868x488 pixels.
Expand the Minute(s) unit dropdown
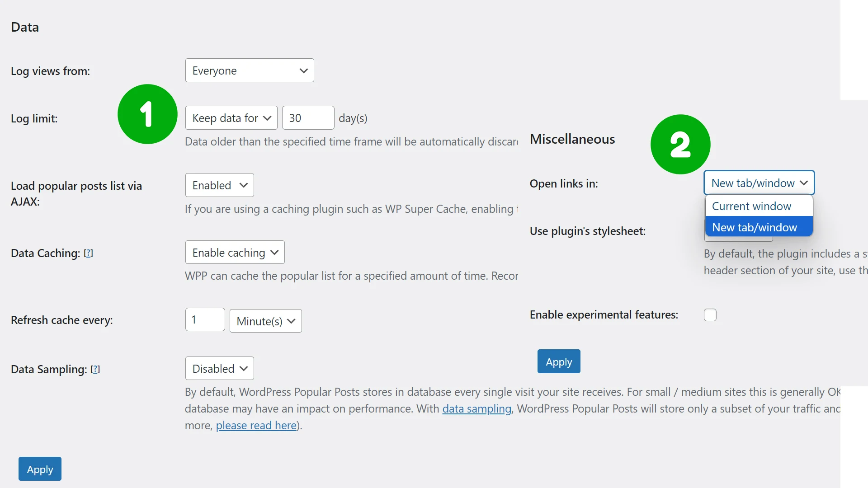coord(266,321)
